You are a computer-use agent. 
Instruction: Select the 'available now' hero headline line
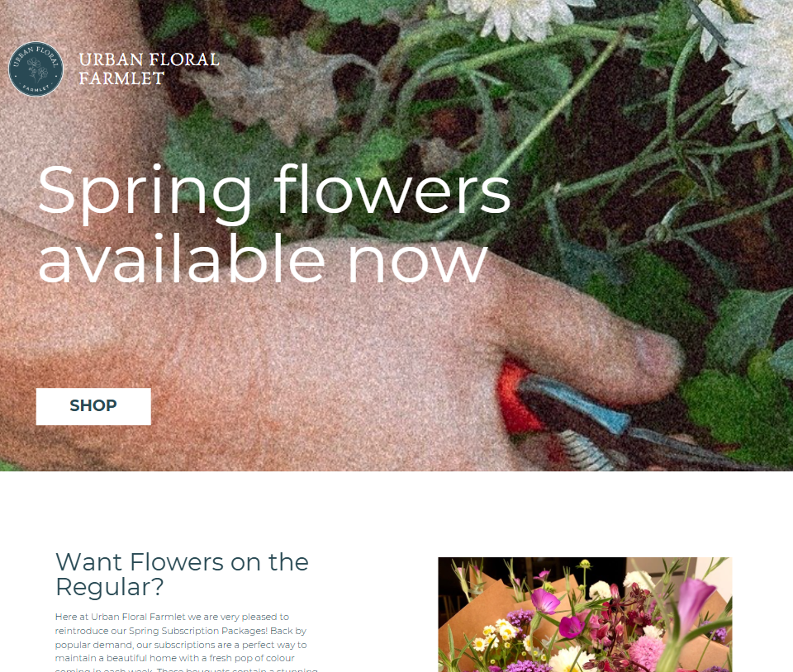[263, 259]
